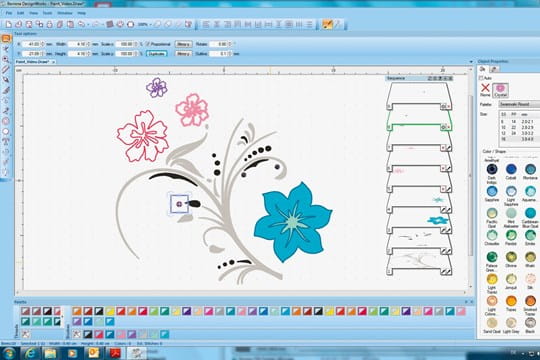This screenshot has width=540, height=360.
Task: Open the zoom percentage dropdown
Action: pyautogui.click(x=144, y=24)
